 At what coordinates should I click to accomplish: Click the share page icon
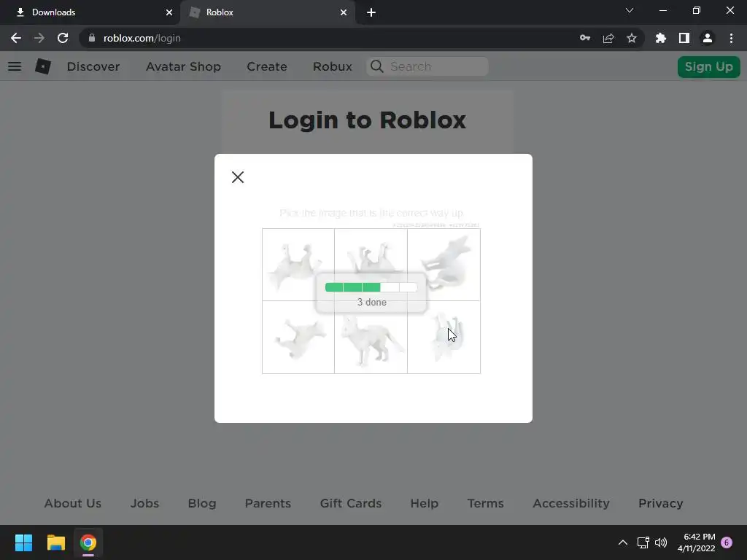608,38
